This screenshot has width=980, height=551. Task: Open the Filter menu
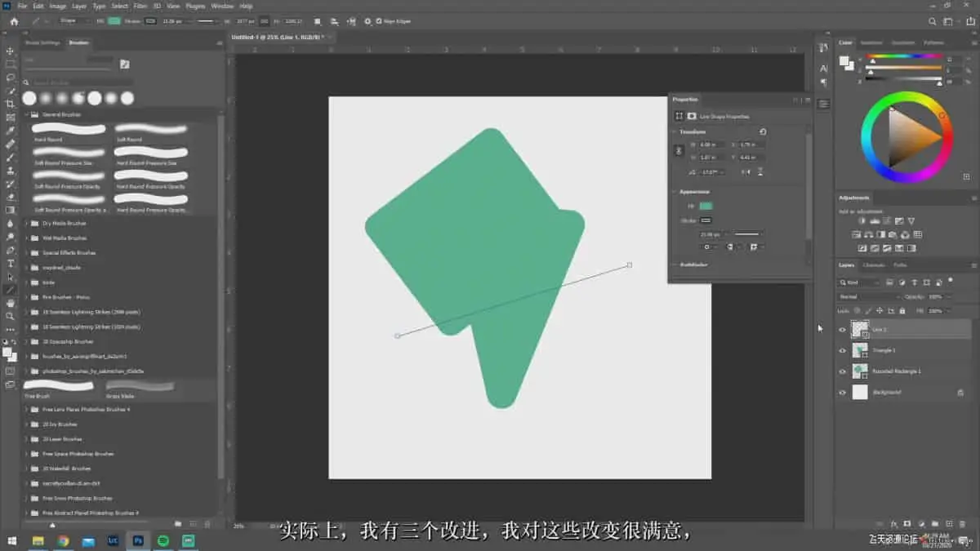[x=140, y=6]
